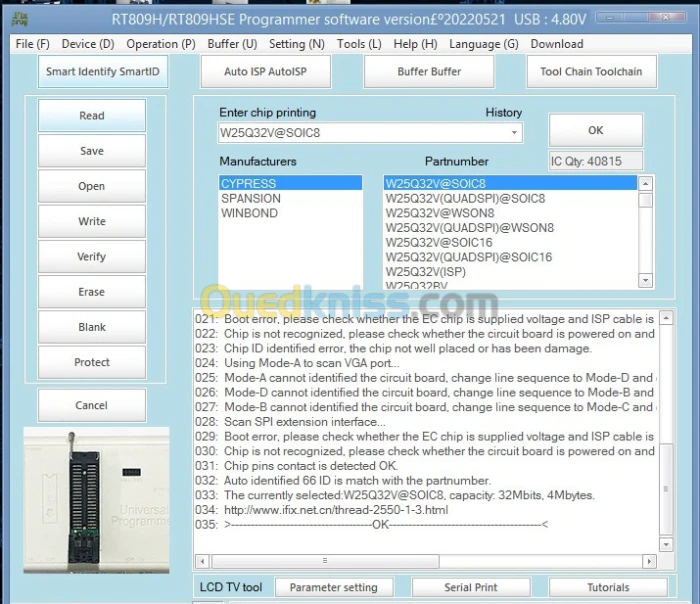The height and width of the screenshot is (604, 700).
Task: Click the Save button
Action: click(x=92, y=151)
